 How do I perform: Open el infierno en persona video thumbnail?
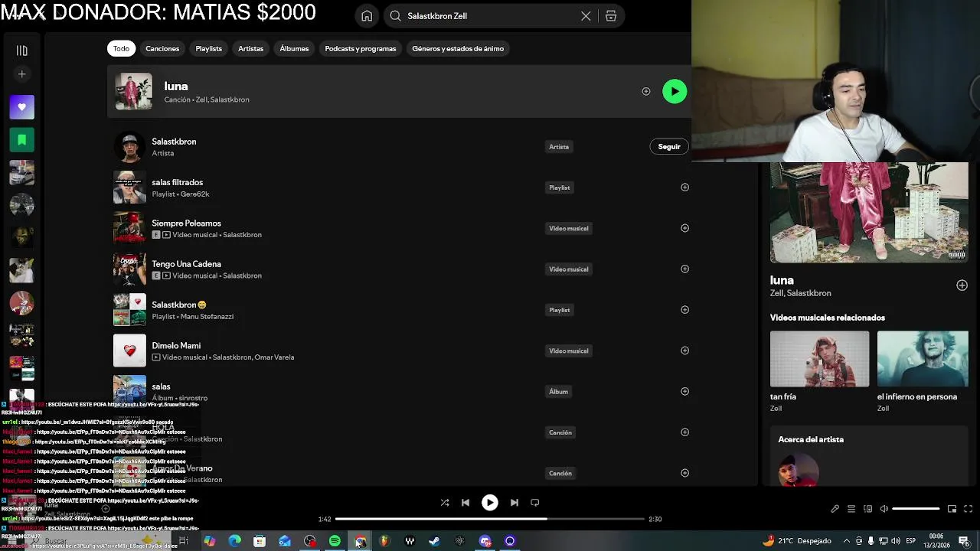coord(923,359)
